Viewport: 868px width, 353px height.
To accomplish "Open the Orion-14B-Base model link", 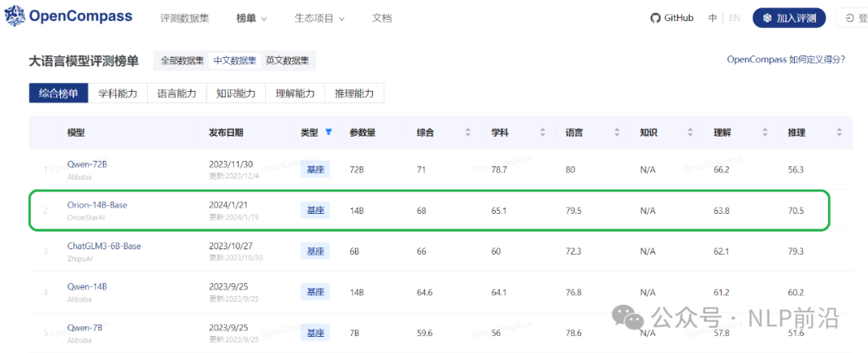I will pyautogui.click(x=97, y=205).
